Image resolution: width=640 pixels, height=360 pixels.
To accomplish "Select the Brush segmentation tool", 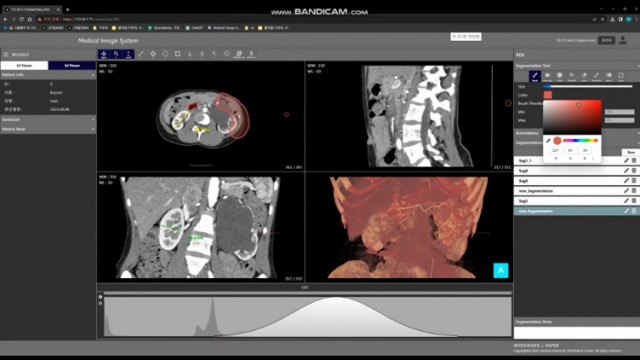I will click(535, 76).
